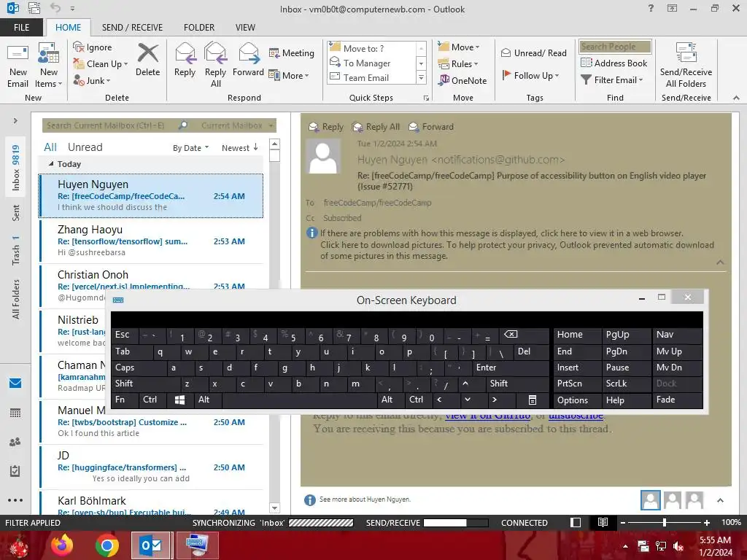Screen dimensions: 747x560
Task: Create a New Email from ribbon
Action: [x=18, y=66]
